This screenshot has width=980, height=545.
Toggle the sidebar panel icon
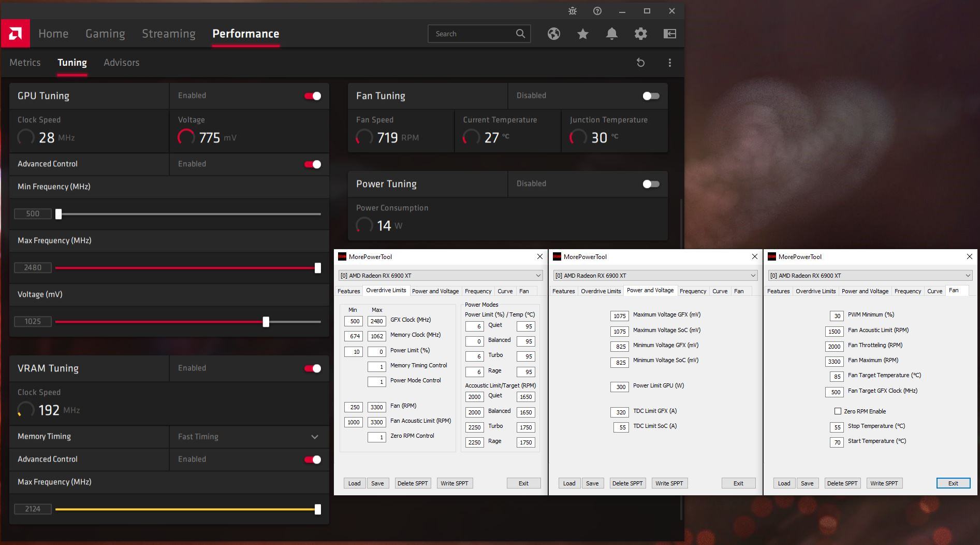tap(670, 34)
